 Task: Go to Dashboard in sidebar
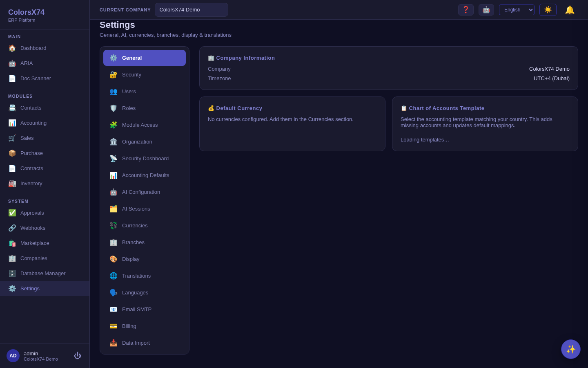[45, 48]
